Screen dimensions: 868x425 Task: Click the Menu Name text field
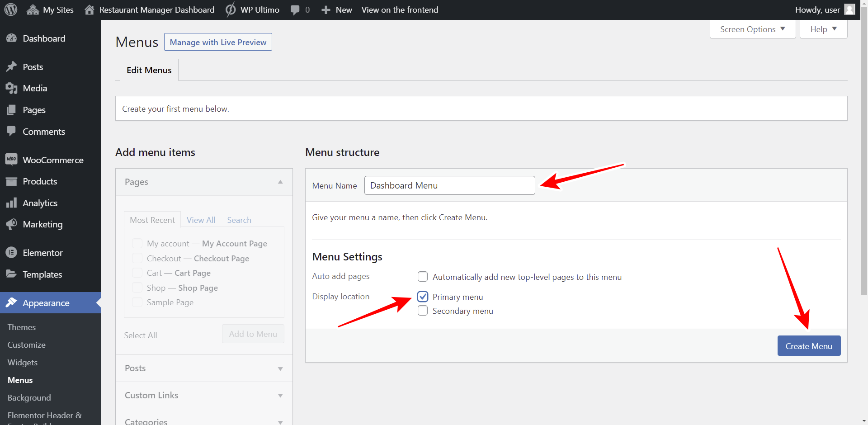click(x=449, y=185)
